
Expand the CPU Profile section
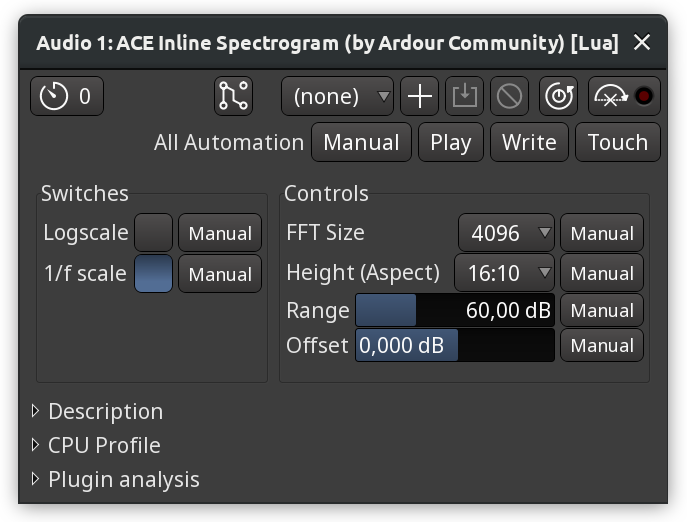pos(96,445)
